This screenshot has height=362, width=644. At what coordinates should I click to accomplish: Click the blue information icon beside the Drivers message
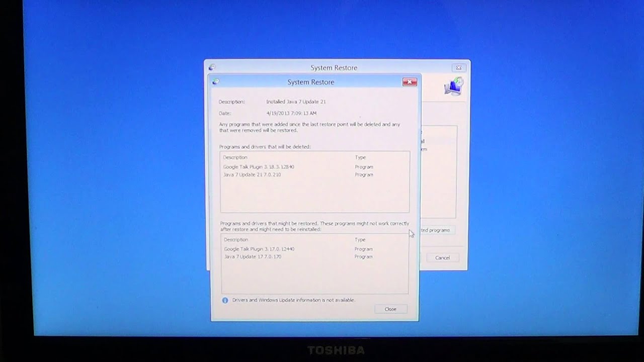(x=225, y=300)
